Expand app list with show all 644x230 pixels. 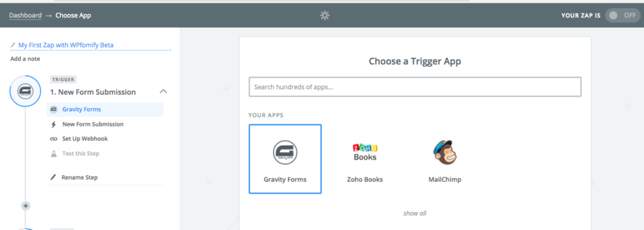point(415,213)
